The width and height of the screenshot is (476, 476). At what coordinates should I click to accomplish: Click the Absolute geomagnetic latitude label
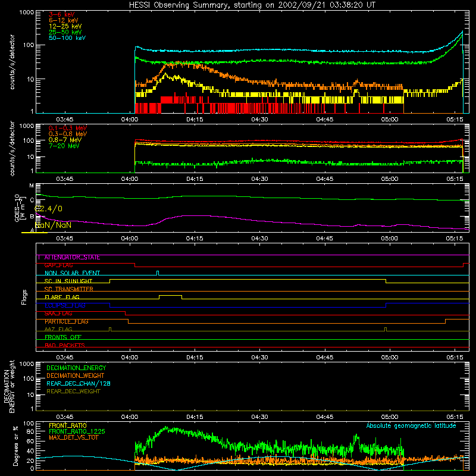click(x=411, y=425)
